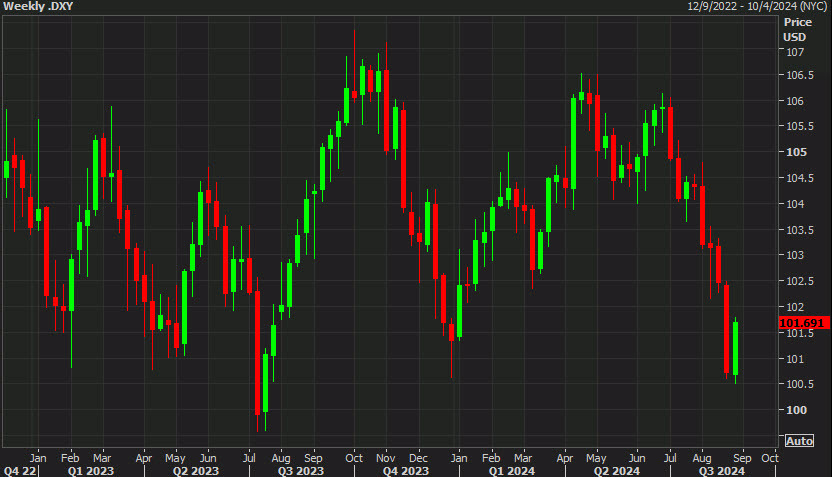Viewport: 832px width, 477px height.
Task: Click the Weekly .DXY chart title
Action: click(38, 6)
